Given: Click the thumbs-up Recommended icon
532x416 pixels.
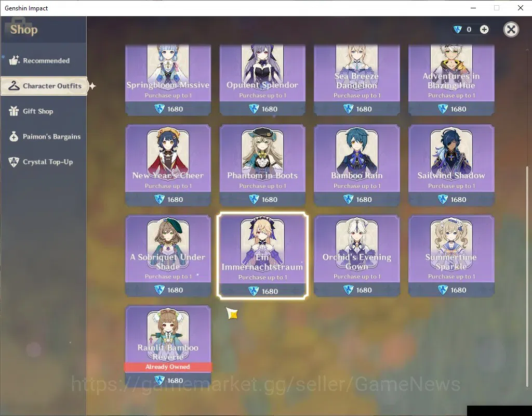Looking at the screenshot, I should coord(14,60).
